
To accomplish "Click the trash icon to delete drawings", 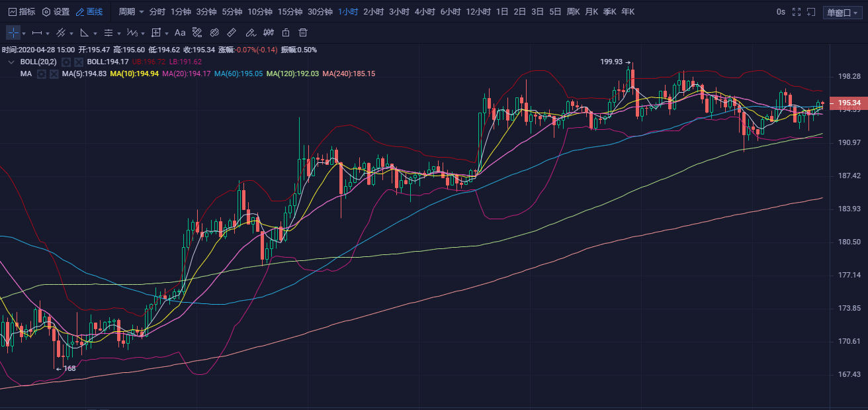I will 303,32.
